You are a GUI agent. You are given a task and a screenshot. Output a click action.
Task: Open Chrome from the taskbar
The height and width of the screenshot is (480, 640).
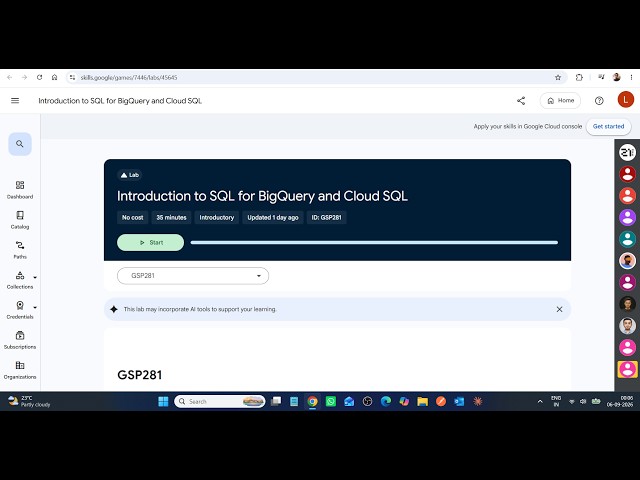tap(312, 402)
